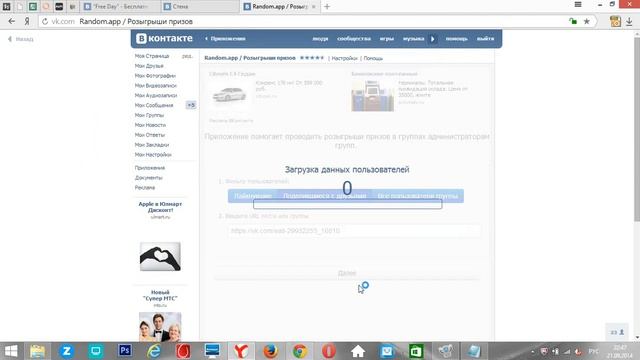The height and width of the screenshot is (360, 640).
Task: Click the ВКонтакте logo
Action: point(164,38)
